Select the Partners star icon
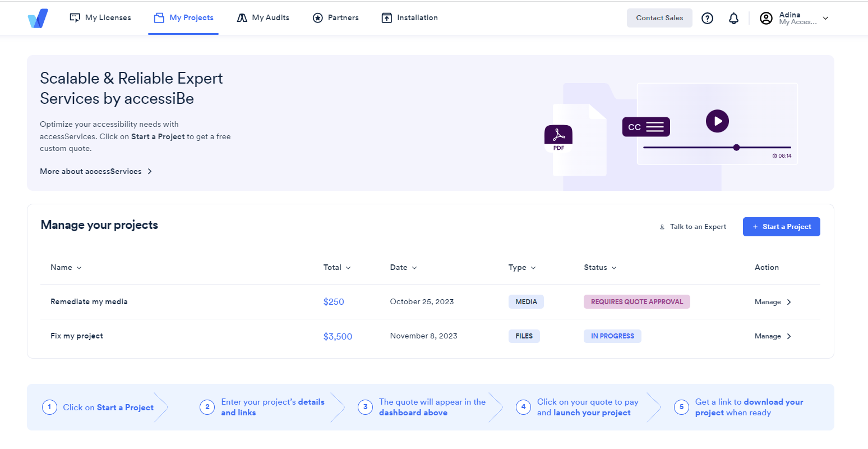Viewport: 868px width, 449px height. tap(318, 17)
